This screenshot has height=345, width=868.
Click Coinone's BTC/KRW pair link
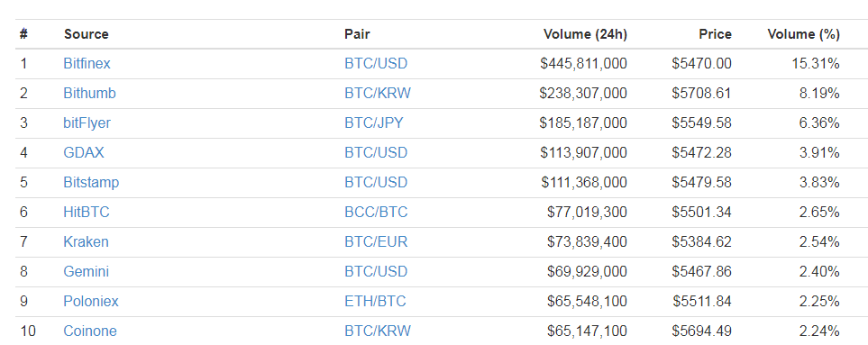tap(378, 331)
